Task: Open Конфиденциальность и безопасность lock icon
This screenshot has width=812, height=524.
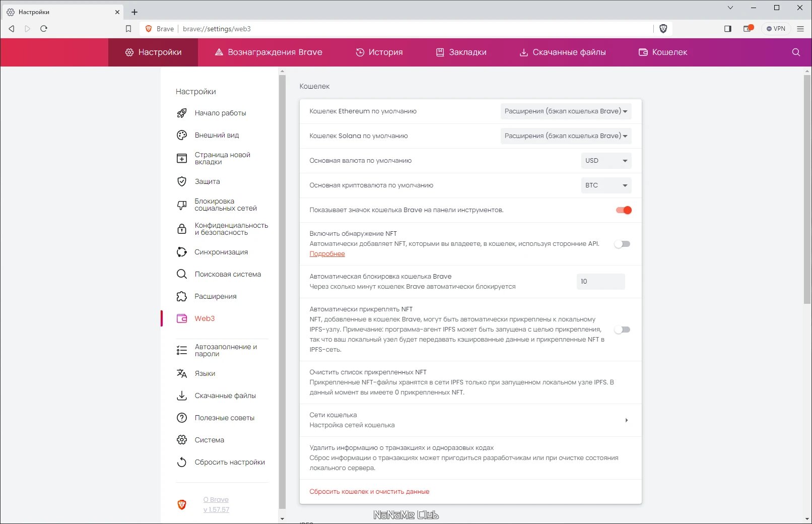Action: point(182,229)
